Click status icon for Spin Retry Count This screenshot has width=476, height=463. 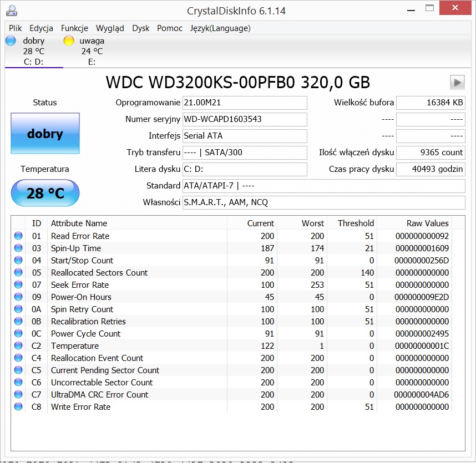pyautogui.click(x=18, y=309)
